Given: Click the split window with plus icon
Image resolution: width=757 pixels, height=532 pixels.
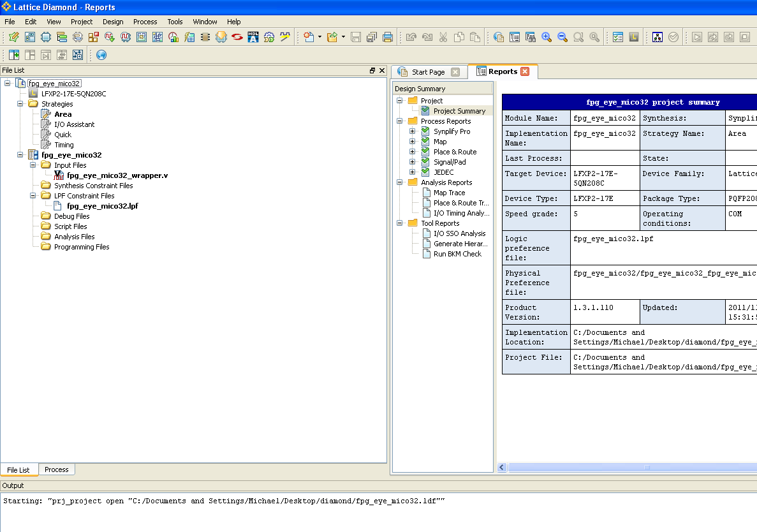Looking at the screenshot, I should 14,55.
